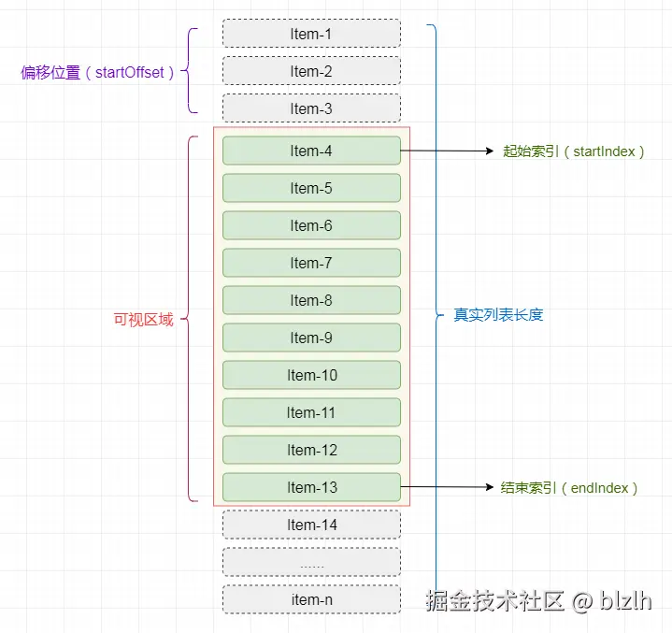This screenshot has height=633, width=672.
Task: Click the green Item-11 box
Action: coord(311,412)
